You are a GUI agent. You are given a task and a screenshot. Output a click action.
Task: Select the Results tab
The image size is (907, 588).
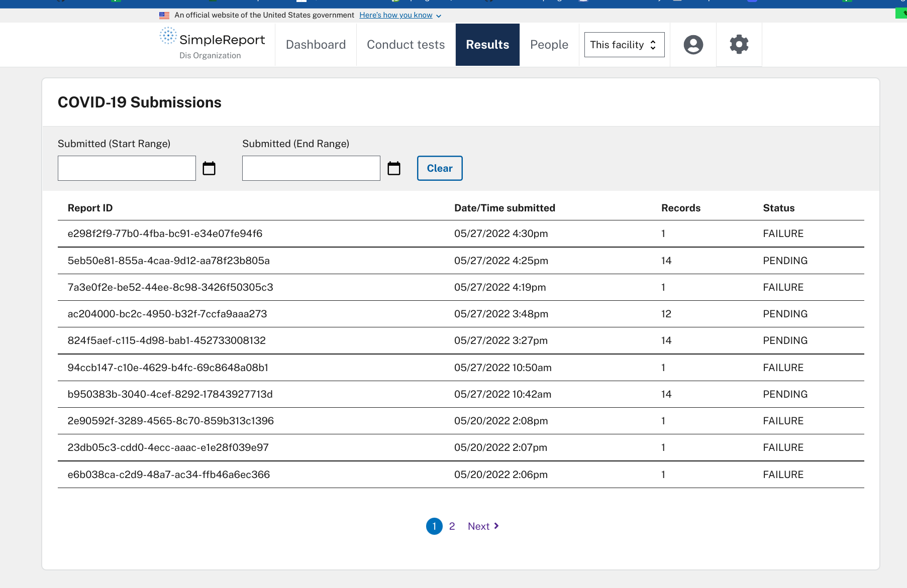(x=487, y=45)
